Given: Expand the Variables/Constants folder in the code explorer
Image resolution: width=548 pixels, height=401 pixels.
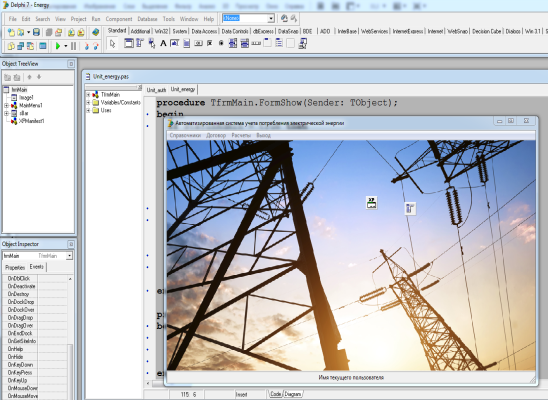Looking at the screenshot, I should click(x=88, y=102).
